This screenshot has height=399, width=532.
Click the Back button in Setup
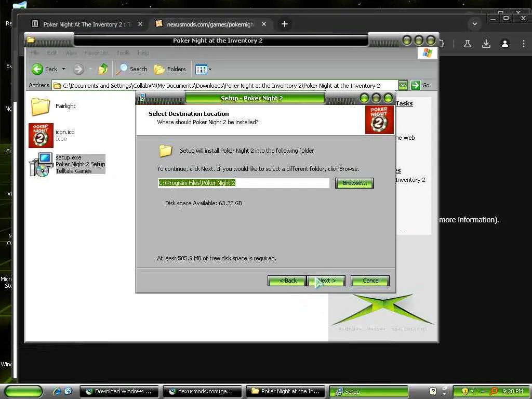coord(287,281)
